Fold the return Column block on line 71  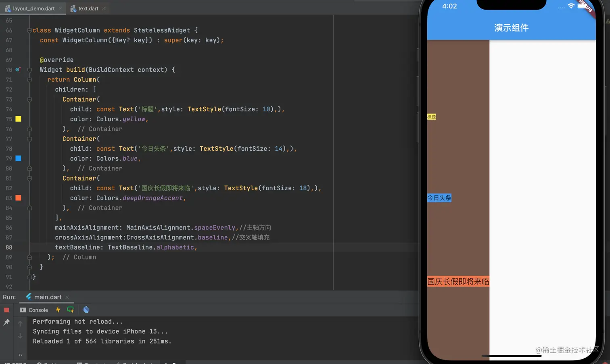point(29,80)
